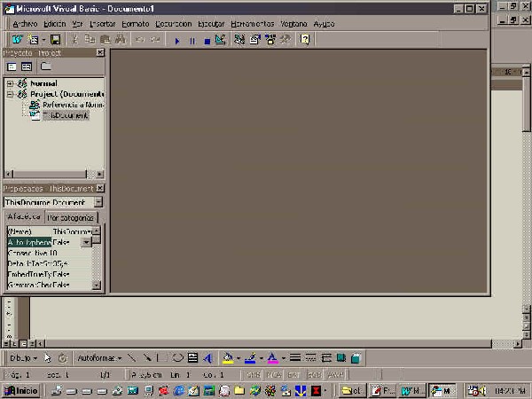Viewport: 532px width, 399px height.
Task: Click View Code icon in Project panel
Action: pyautogui.click(x=12, y=66)
